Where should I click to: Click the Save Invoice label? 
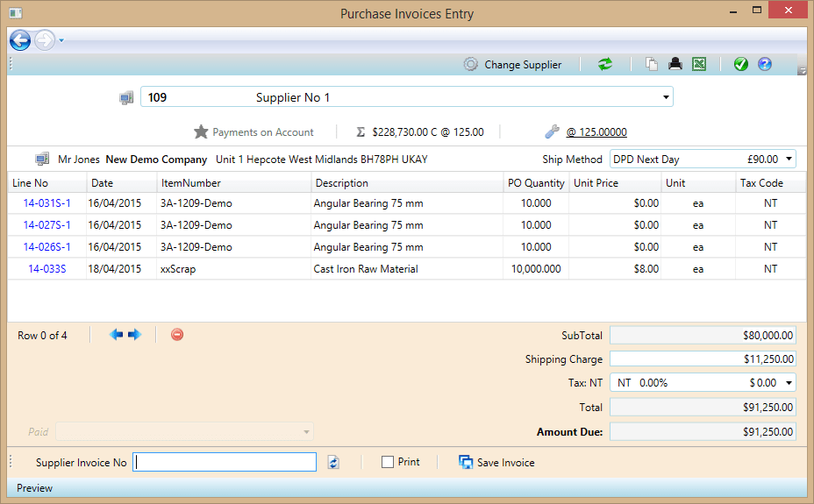[505, 463]
